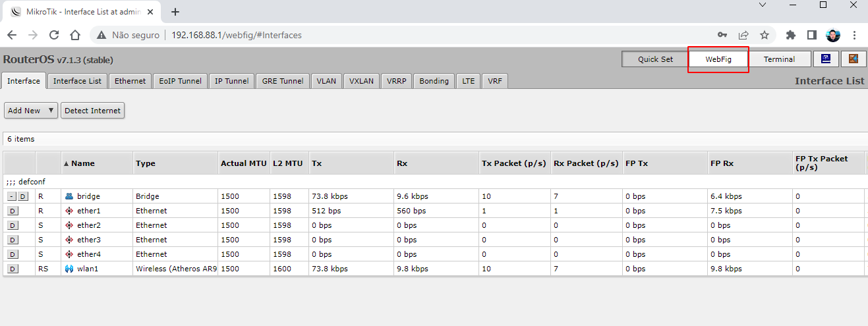Bookmark this page with the star
Viewport: 868px width, 326px height.
coord(765,35)
